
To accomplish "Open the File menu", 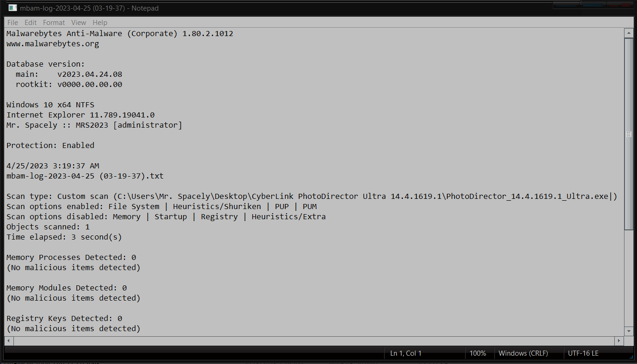I will point(12,22).
